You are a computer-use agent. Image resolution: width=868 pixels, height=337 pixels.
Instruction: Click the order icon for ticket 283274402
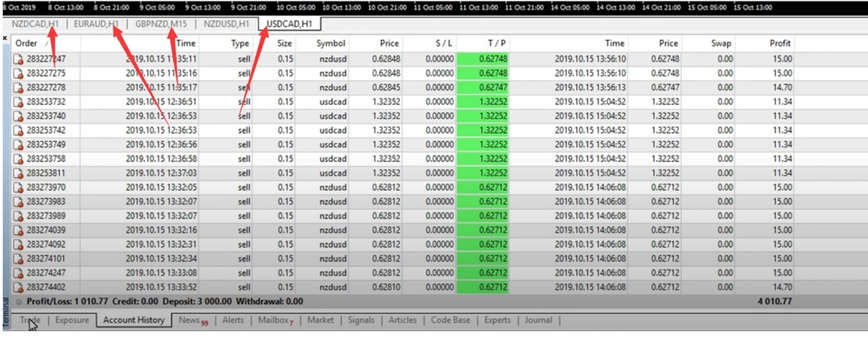pos(19,286)
